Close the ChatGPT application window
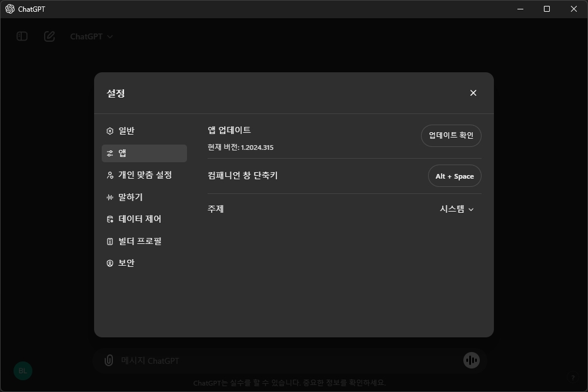This screenshot has height=392, width=588. click(x=574, y=9)
